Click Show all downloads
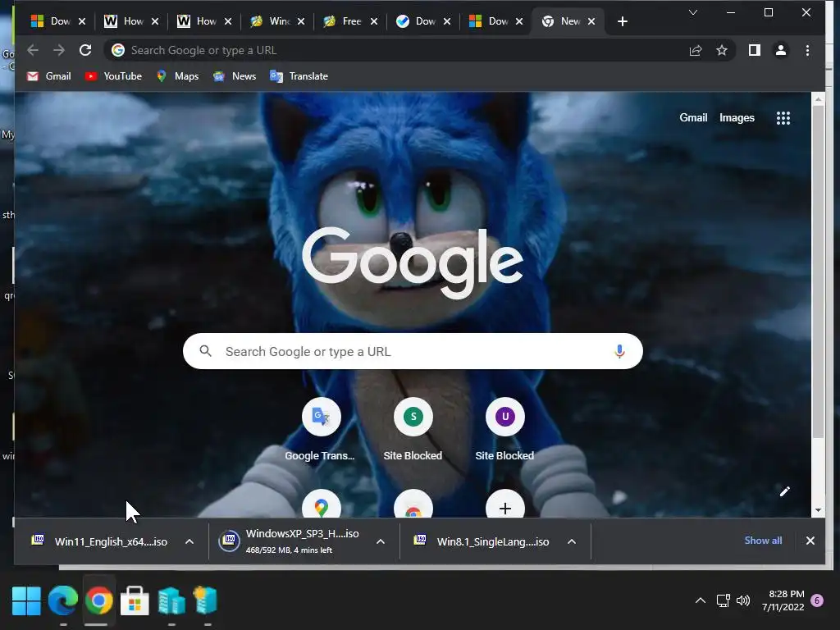The image size is (840, 630). pyautogui.click(x=763, y=541)
